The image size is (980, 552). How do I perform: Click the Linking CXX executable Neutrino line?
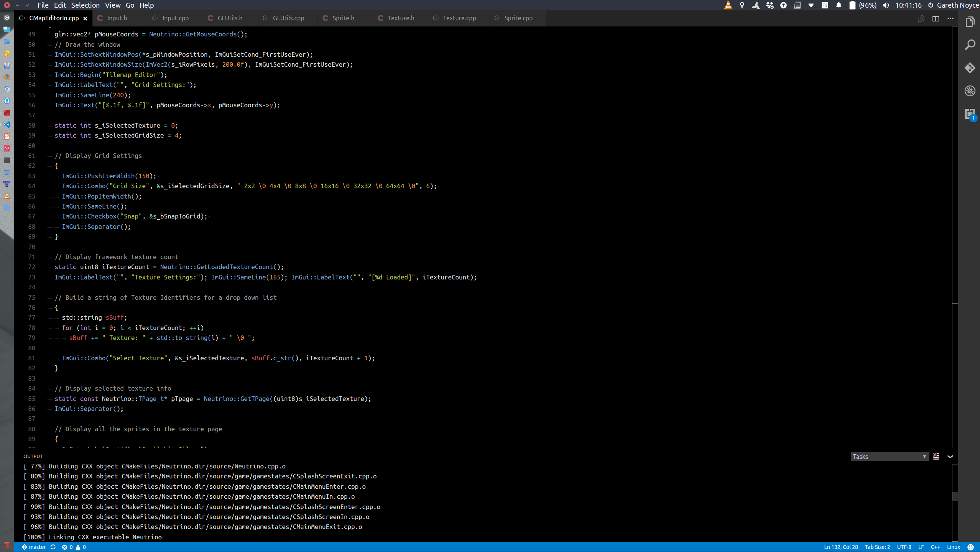92,537
